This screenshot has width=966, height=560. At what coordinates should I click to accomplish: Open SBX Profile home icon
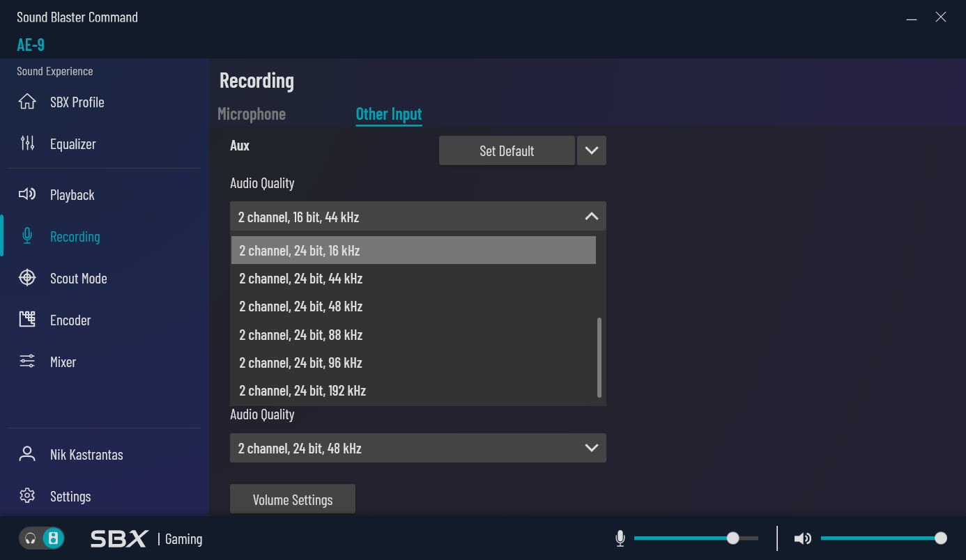[27, 102]
